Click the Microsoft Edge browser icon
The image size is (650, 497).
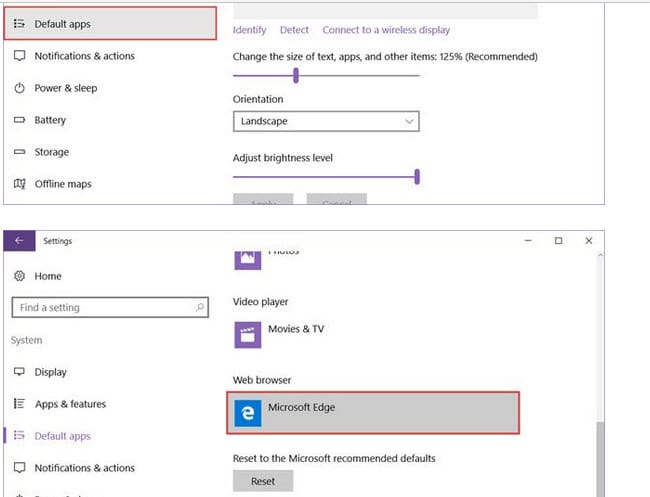click(246, 413)
